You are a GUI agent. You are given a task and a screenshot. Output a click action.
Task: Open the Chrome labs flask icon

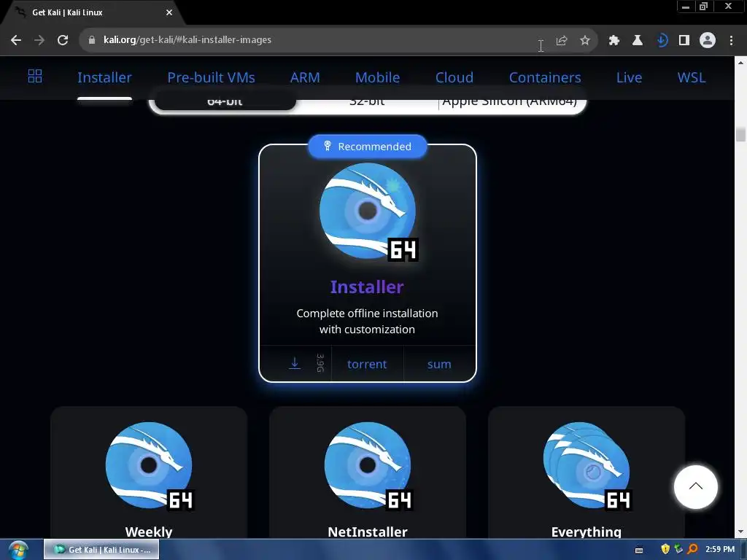pos(638,41)
